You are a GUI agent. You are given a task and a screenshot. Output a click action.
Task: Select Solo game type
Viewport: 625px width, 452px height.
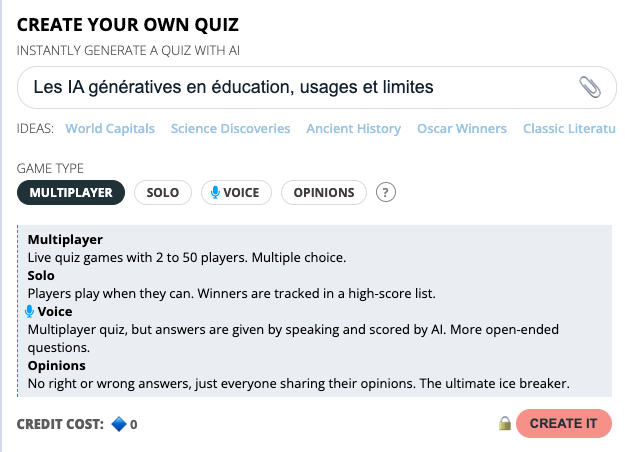(x=163, y=192)
